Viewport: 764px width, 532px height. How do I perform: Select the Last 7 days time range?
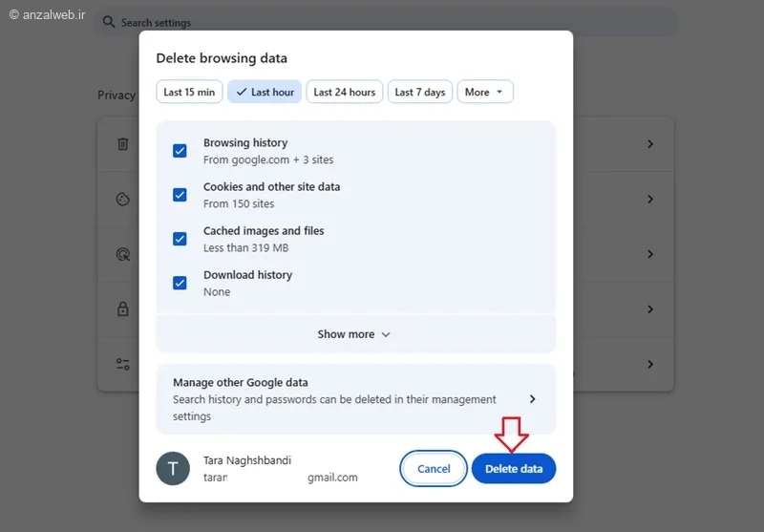coord(420,92)
